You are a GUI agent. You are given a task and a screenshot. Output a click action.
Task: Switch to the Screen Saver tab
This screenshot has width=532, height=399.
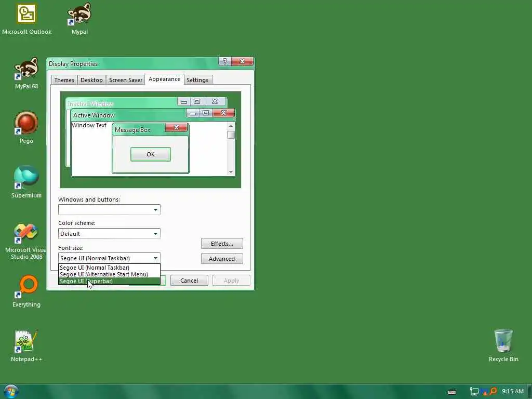pyautogui.click(x=126, y=80)
